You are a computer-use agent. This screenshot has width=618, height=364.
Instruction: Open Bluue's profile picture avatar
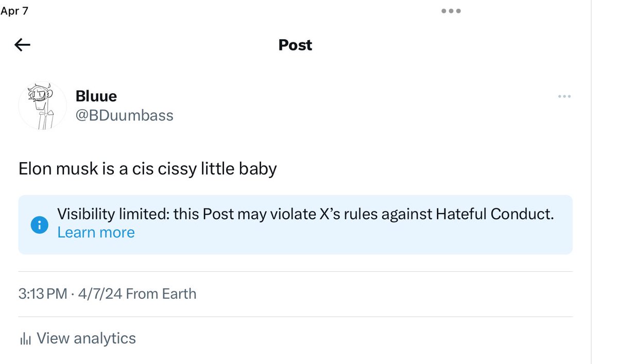[43, 105]
